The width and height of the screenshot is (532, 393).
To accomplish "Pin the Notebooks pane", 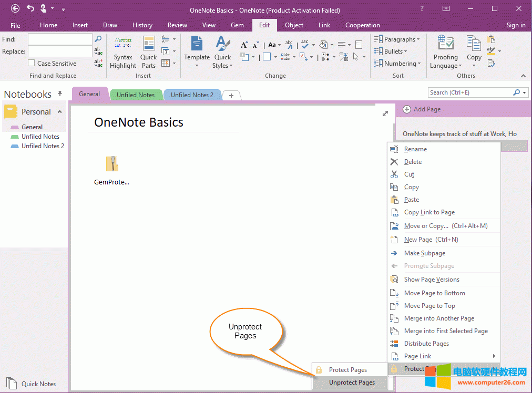I will coord(60,94).
